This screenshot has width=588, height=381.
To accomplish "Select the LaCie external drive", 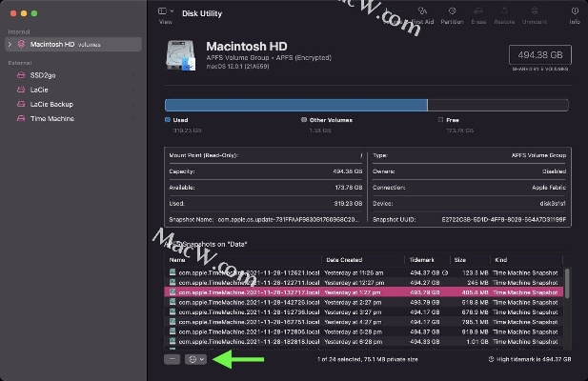I will pos(38,90).
